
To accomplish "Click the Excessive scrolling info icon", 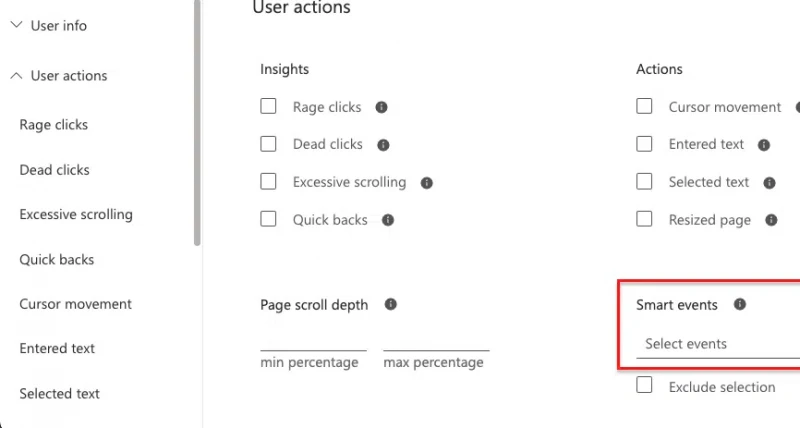I will coord(427,183).
